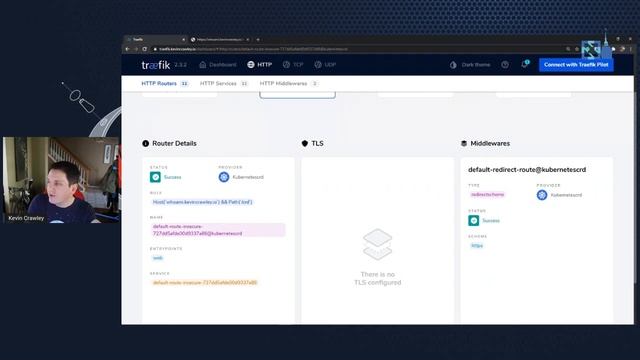Switch to the HTTP Services tab
This screenshot has height=360, width=640.
tap(224, 83)
